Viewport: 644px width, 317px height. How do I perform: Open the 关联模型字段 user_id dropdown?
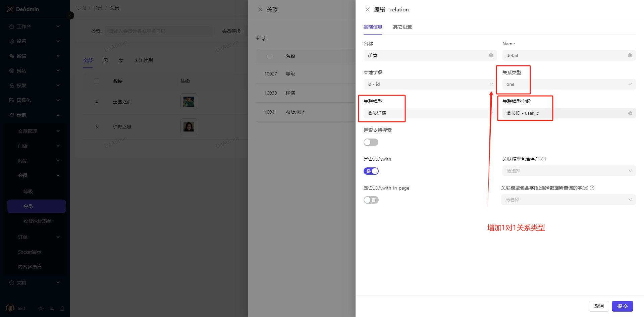(x=569, y=113)
